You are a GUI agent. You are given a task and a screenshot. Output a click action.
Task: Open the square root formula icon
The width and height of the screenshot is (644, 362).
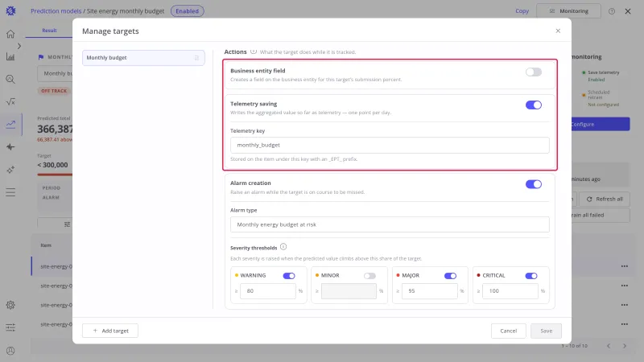tap(10, 102)
